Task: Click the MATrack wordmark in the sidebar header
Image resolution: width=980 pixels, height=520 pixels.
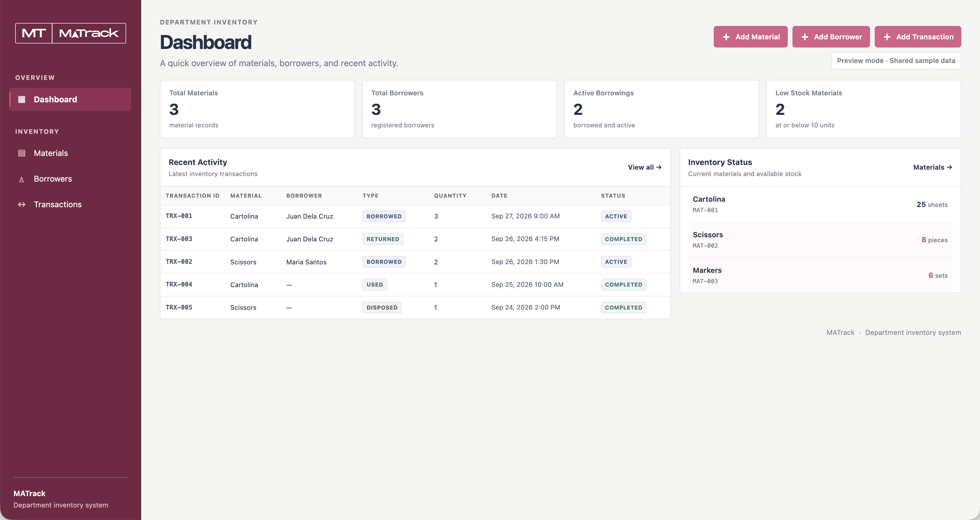Action: (89, 33)
